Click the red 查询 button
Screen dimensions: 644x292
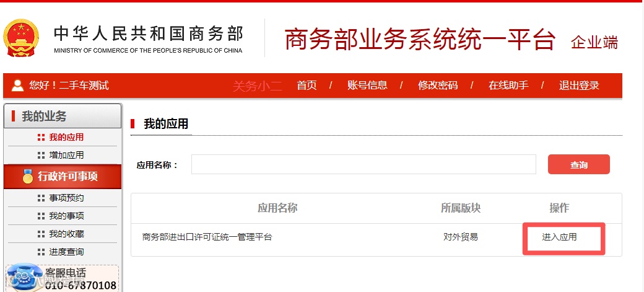point(579,164)
